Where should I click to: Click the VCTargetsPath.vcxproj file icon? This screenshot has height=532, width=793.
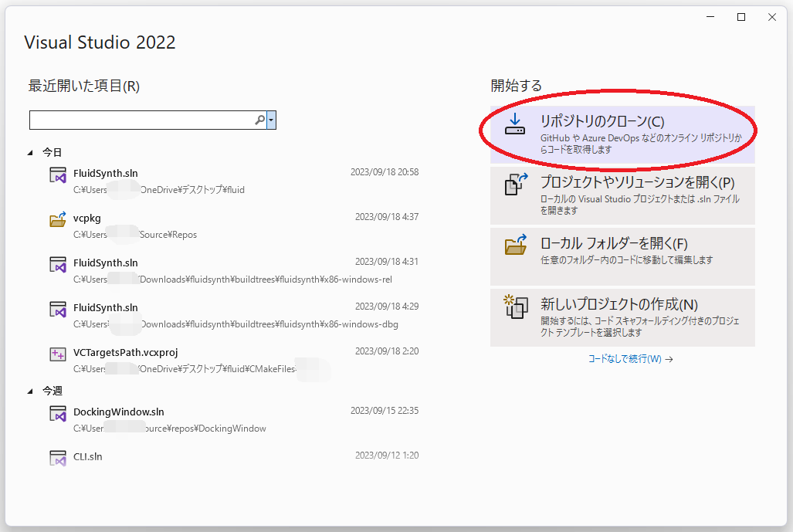pyautogui.click(x=58, y=354)
